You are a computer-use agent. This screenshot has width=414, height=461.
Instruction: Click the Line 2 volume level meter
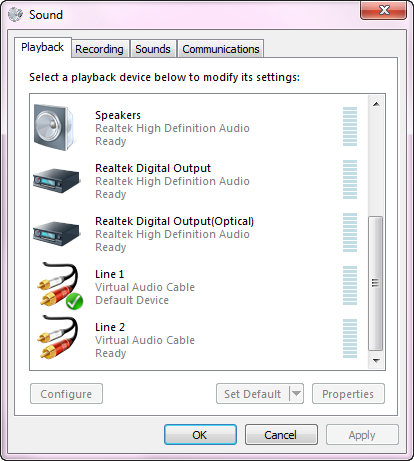point(350,338)
